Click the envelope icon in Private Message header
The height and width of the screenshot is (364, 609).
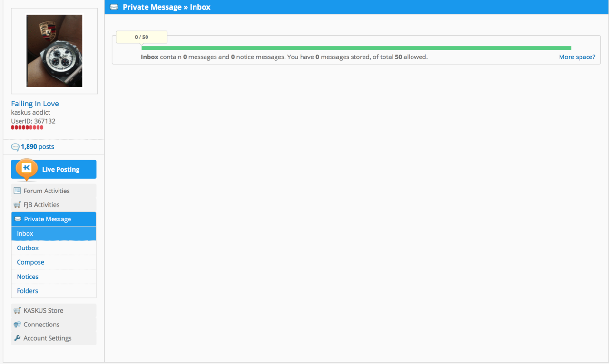click(x=114, y=7)
